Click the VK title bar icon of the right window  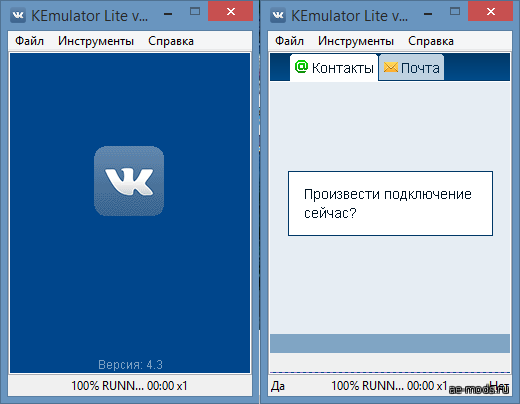[278, 15]
